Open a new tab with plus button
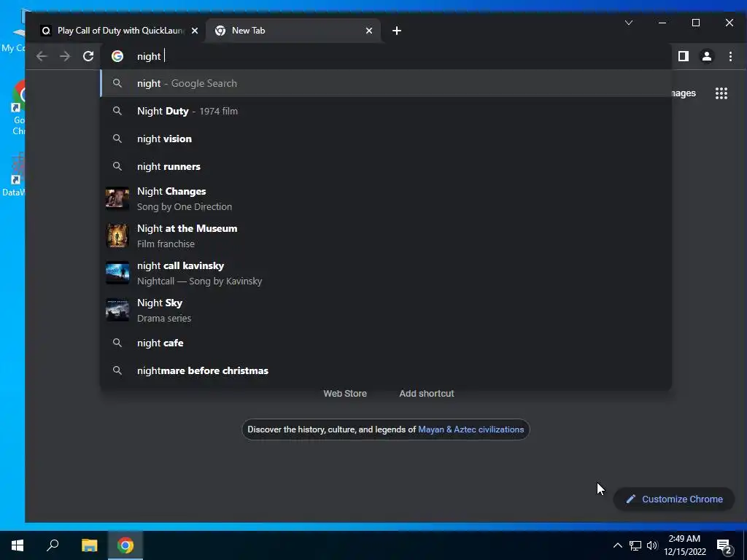This screenshot has width=747, height=560. [396, 31]
